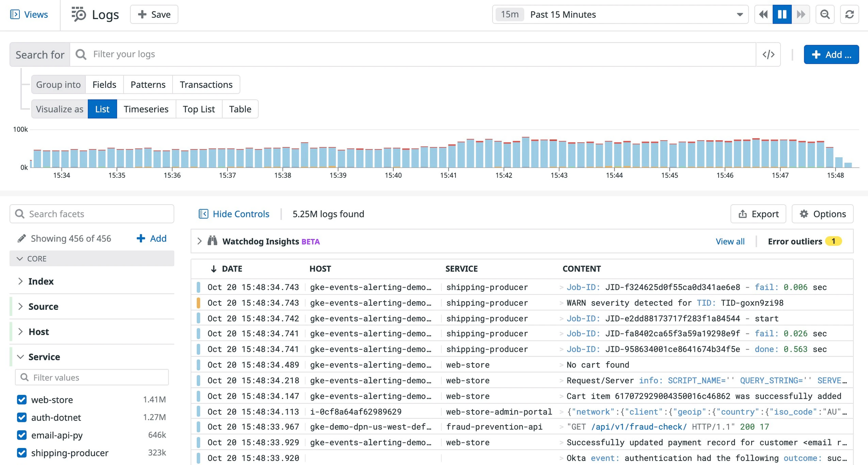Open View all Watchdog insights link

[x=730, y=241]
